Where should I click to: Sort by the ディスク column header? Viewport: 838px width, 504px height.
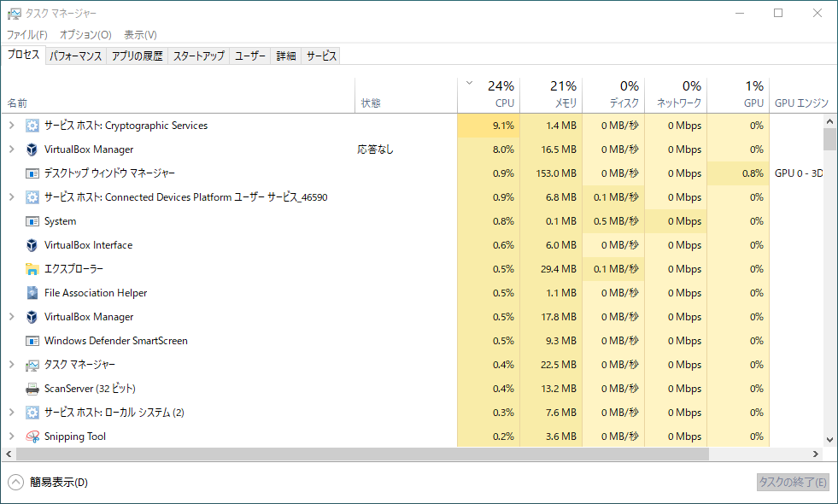(x=613, y=95)
